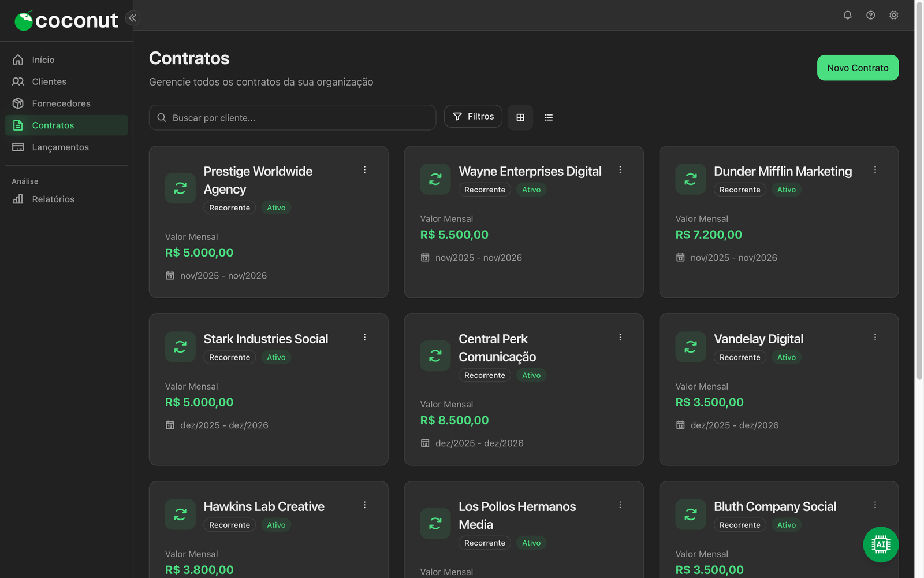Image resolution: width=924 pixels, height=578 pixels.
Task: Click the search magnifier icon
Action: (x=162, y=117)
